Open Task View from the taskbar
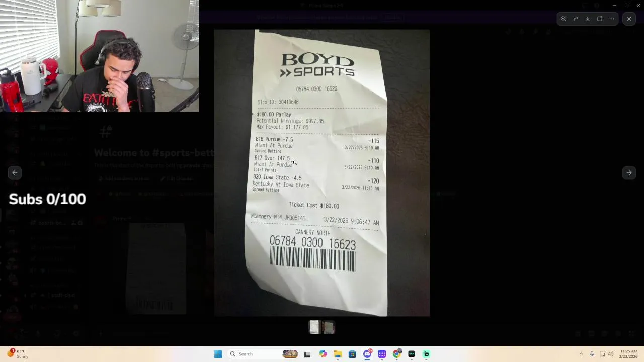 [x=307, y=354]
